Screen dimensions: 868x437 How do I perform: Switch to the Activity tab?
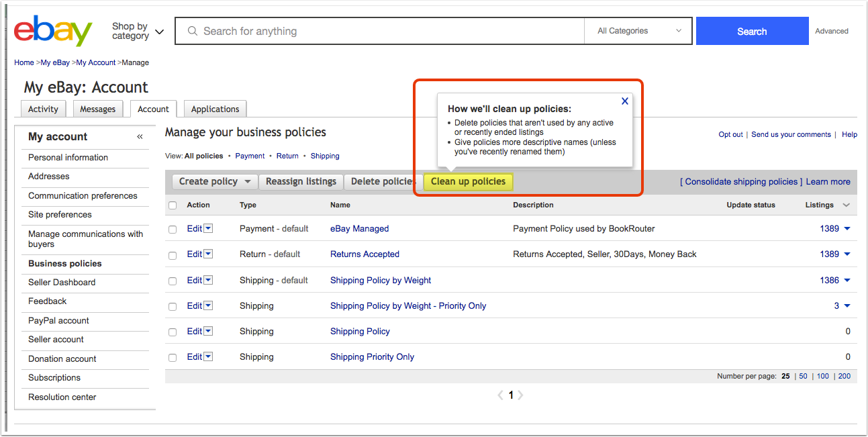click(x=44, y=109)
